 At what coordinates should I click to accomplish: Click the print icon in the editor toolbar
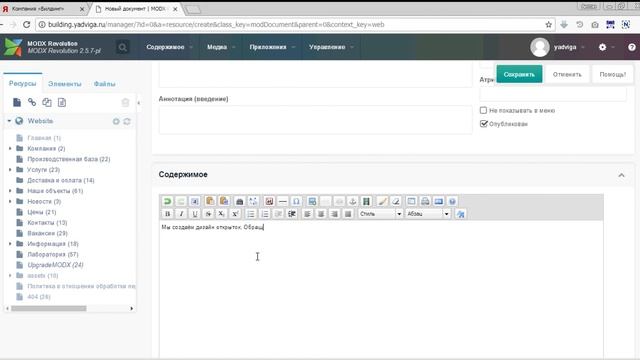425,201
